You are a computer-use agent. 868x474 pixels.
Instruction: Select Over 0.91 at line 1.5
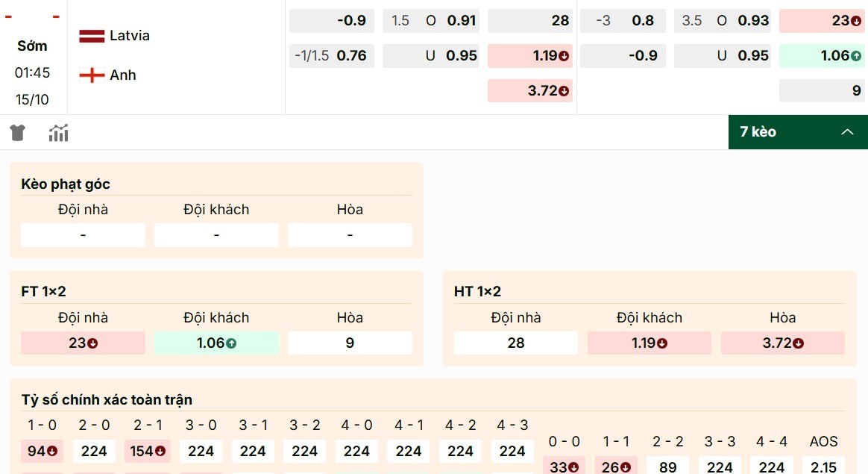(430, 21)
